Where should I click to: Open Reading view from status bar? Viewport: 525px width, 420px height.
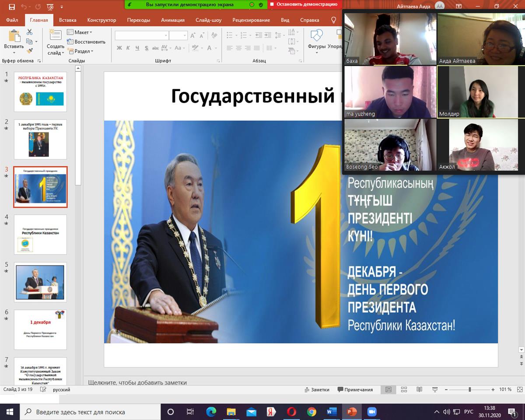click(x=419, y=389)
